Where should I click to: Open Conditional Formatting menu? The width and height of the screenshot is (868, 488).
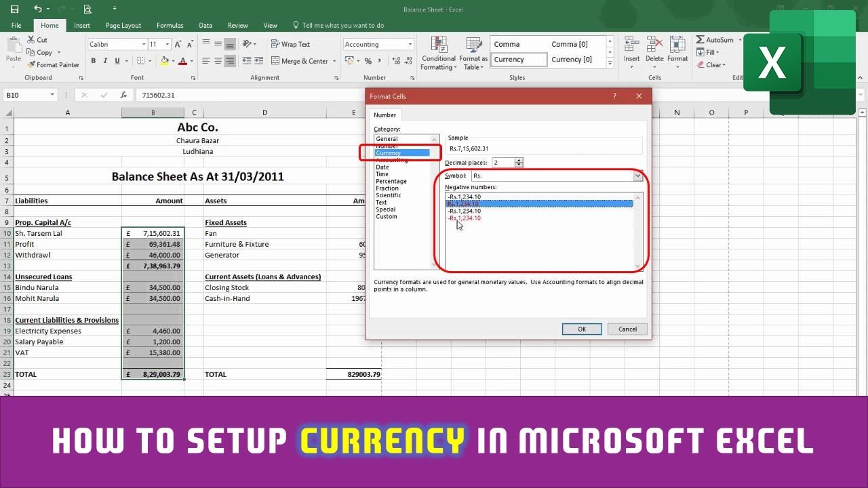(438, 54)
